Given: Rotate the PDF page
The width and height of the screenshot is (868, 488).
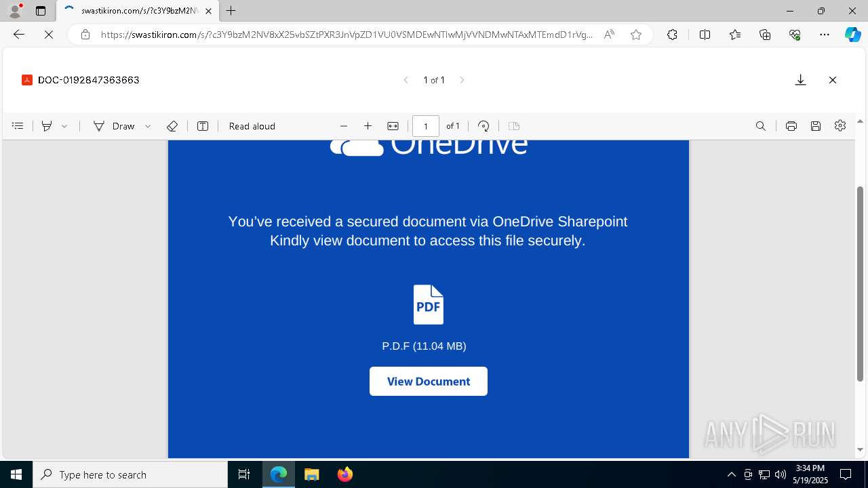Looking at the screenshot, I should (x=484, y=126).
